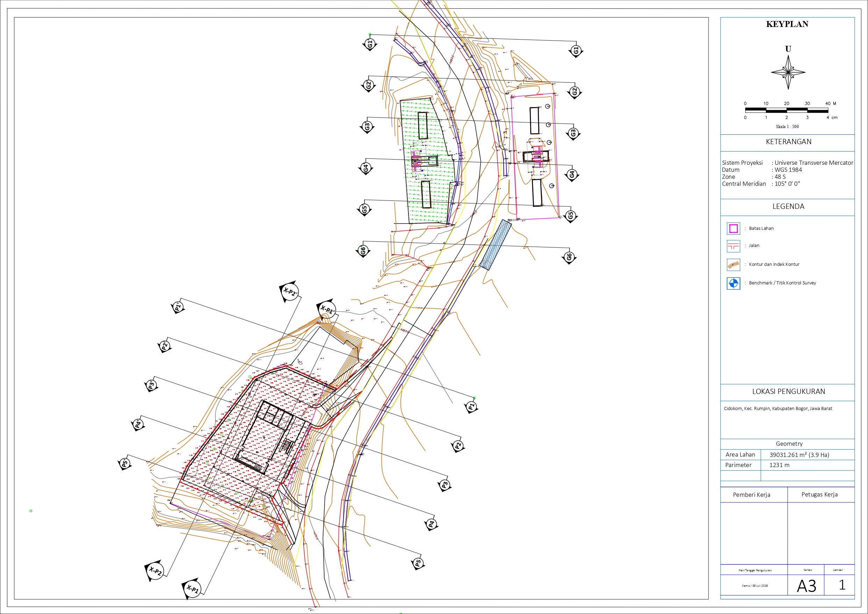Viewport: 868px width, 614px height.
Task: Click the LEGENDA heading
Action: (788, 206)
